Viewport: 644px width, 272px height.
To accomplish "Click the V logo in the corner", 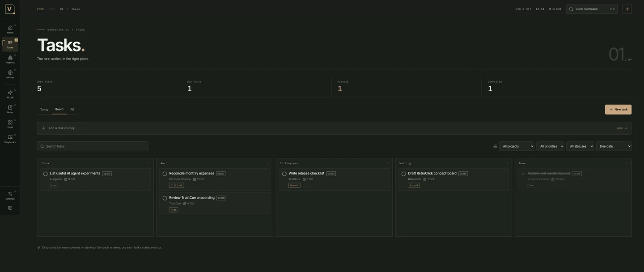I will [10, 9].
